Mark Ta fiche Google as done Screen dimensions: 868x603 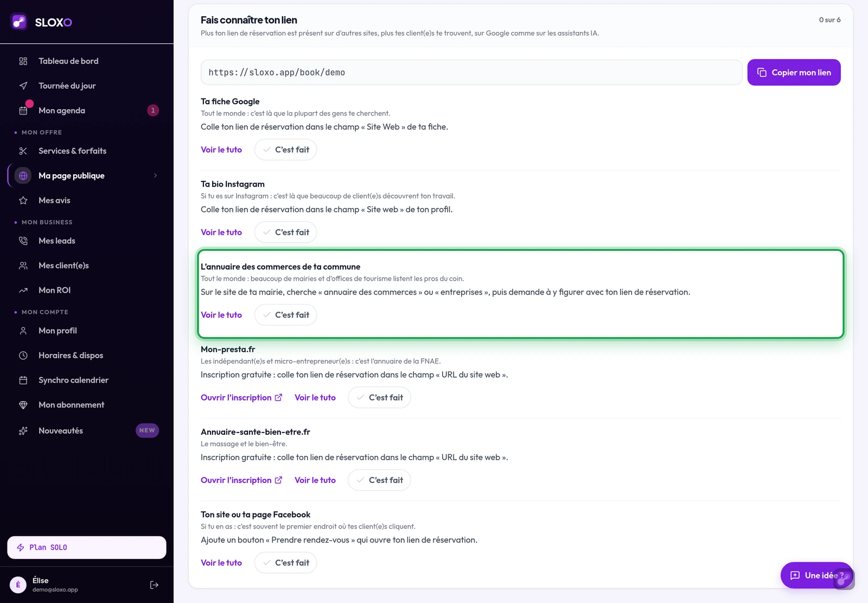click(x=285, y=150)
